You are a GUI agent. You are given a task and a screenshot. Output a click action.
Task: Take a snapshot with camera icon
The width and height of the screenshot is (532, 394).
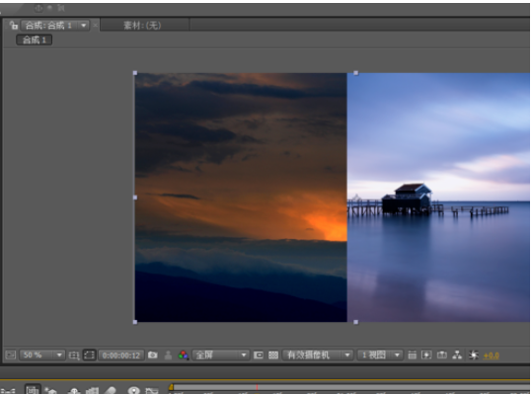coord(153,355)
